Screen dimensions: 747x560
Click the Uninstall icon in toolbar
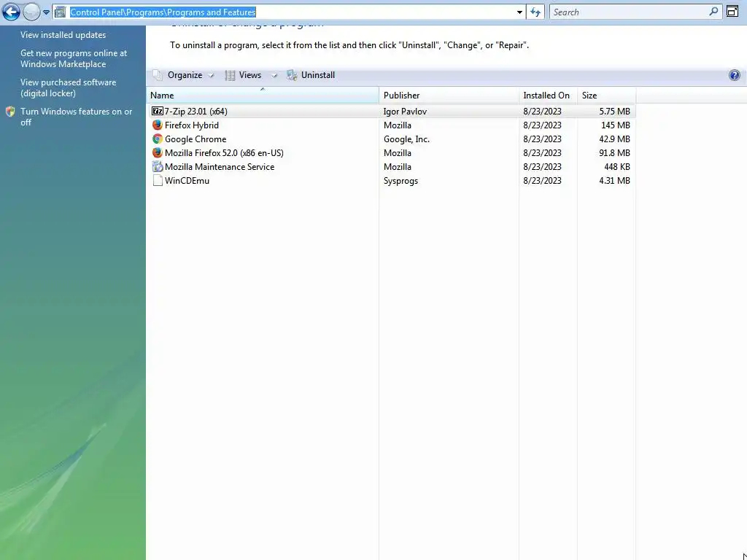(x=292, y=75)
